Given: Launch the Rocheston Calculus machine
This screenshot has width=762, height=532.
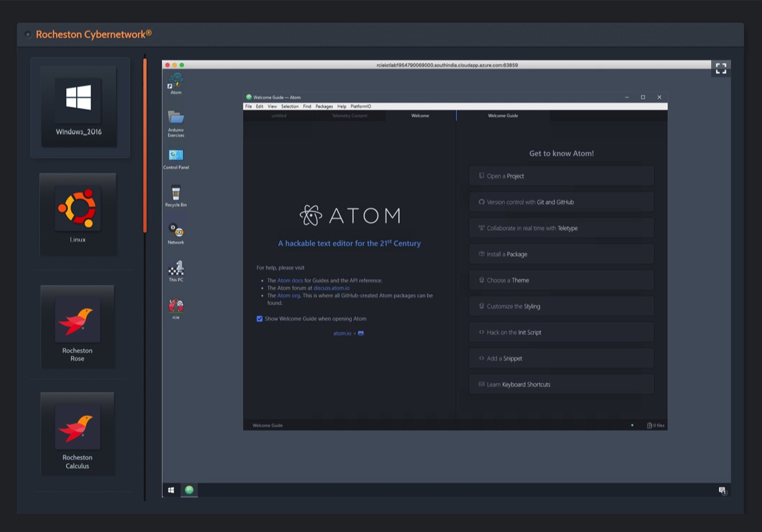Looking at the screenshot, I should 77,434.
